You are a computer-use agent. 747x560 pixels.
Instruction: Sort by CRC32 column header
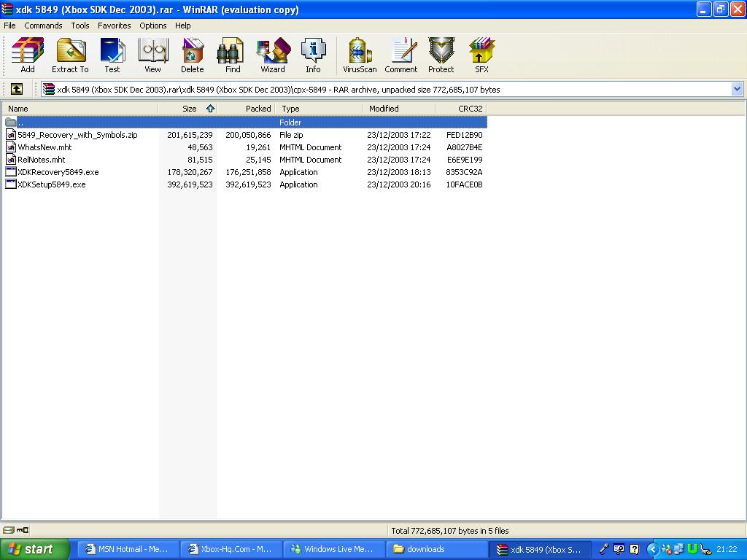[461, 109]
